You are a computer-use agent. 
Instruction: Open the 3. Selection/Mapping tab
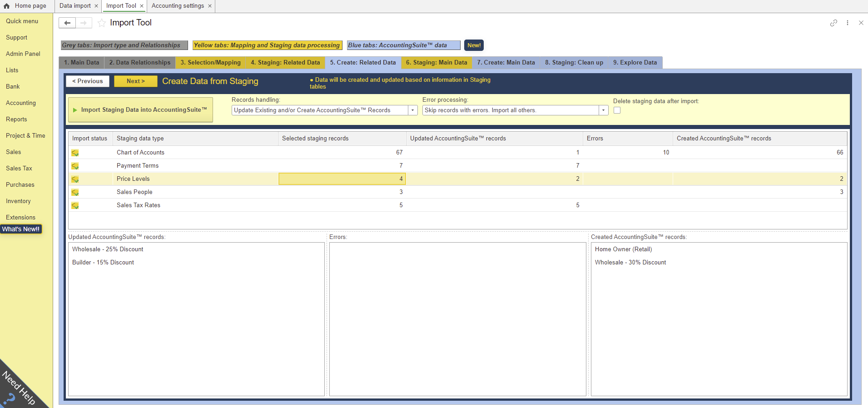(x=210, y=63)
